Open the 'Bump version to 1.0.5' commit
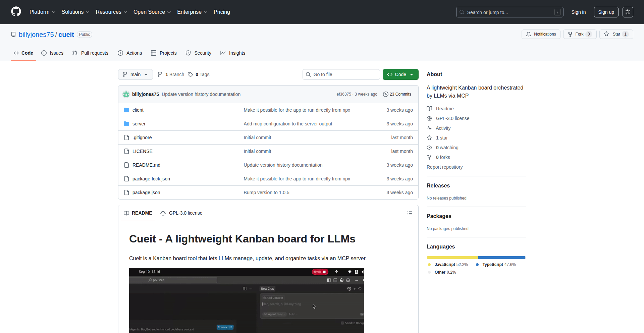The image size is (644, 333). 266,192
